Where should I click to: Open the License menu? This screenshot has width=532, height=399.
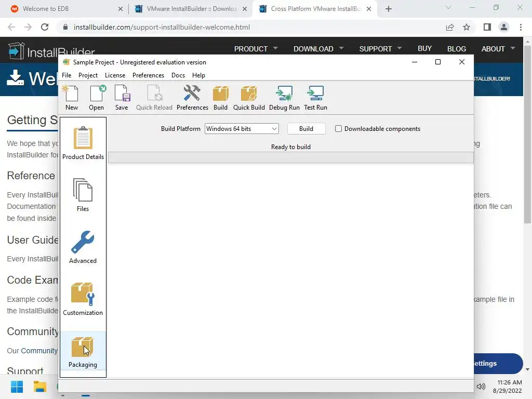[x=115, y=75]
